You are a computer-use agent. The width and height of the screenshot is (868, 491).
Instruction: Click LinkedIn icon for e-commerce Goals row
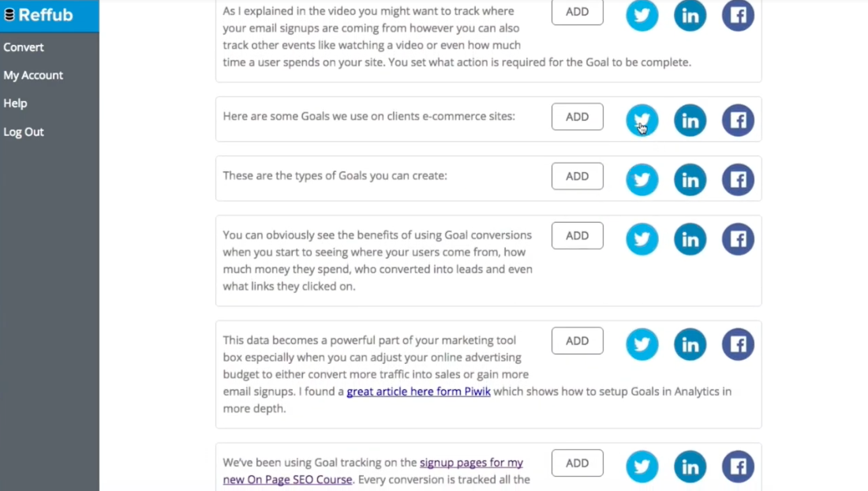click(x=690, y=120)
